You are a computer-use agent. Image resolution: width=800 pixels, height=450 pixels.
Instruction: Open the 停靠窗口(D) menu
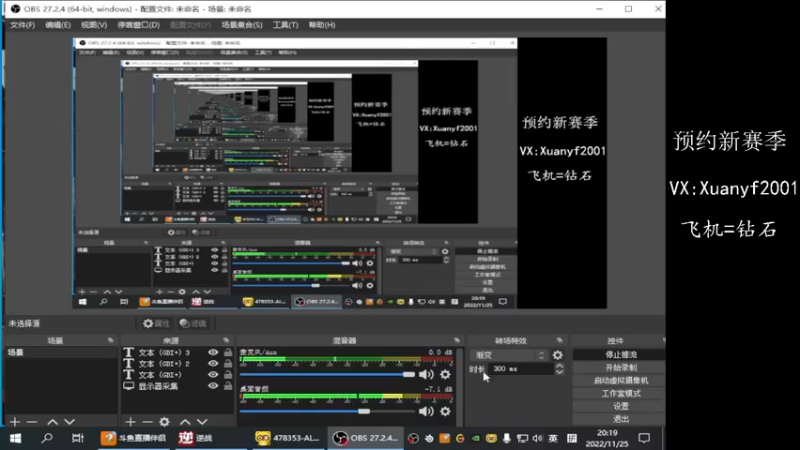pyautogui.click(x=138, y=24)
